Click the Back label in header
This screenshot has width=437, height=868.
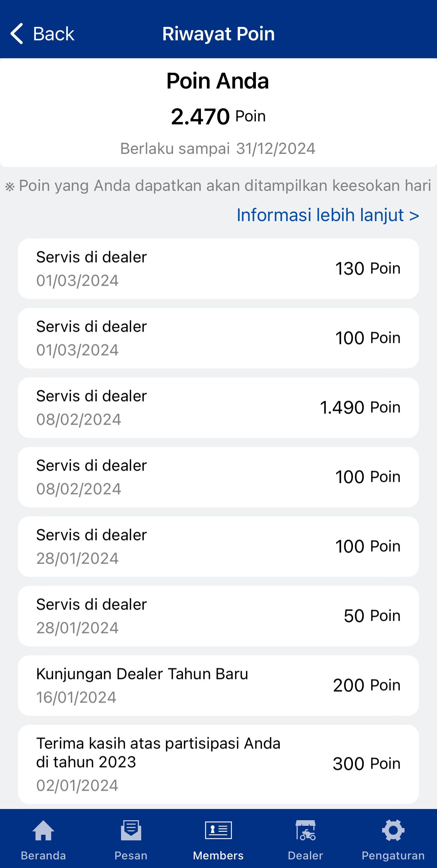click(53, 34)
